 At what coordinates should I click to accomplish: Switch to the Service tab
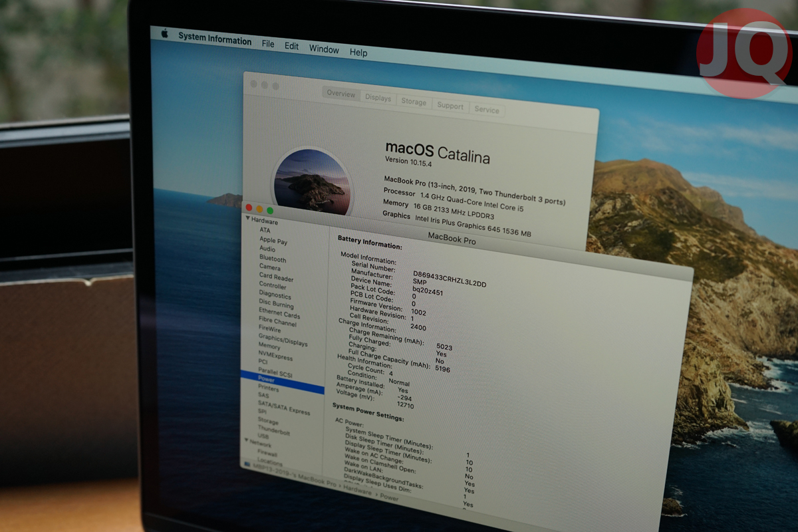click(487, 110)
